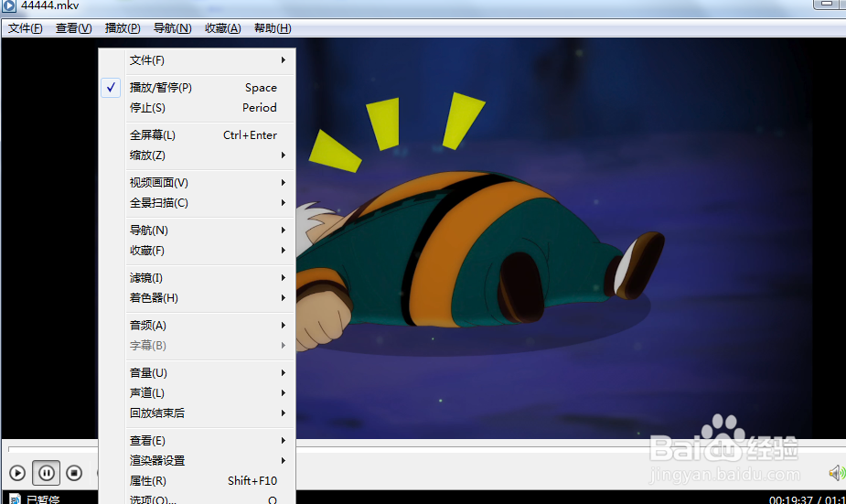Click the 44444.mkv title text
Image resolution: width=846 pixels, height=504 pixels.
[49, 5]
